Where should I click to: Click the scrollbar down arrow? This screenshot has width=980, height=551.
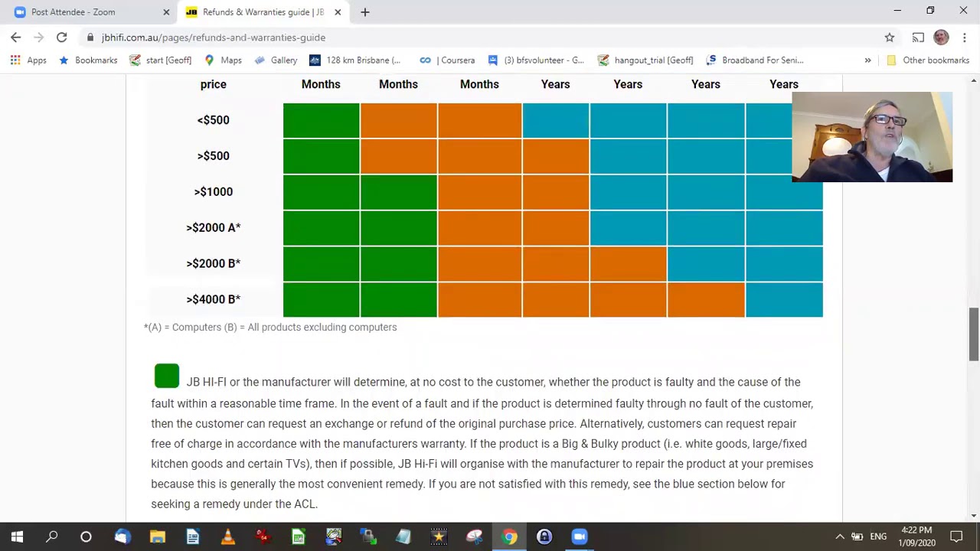point(973,516)
